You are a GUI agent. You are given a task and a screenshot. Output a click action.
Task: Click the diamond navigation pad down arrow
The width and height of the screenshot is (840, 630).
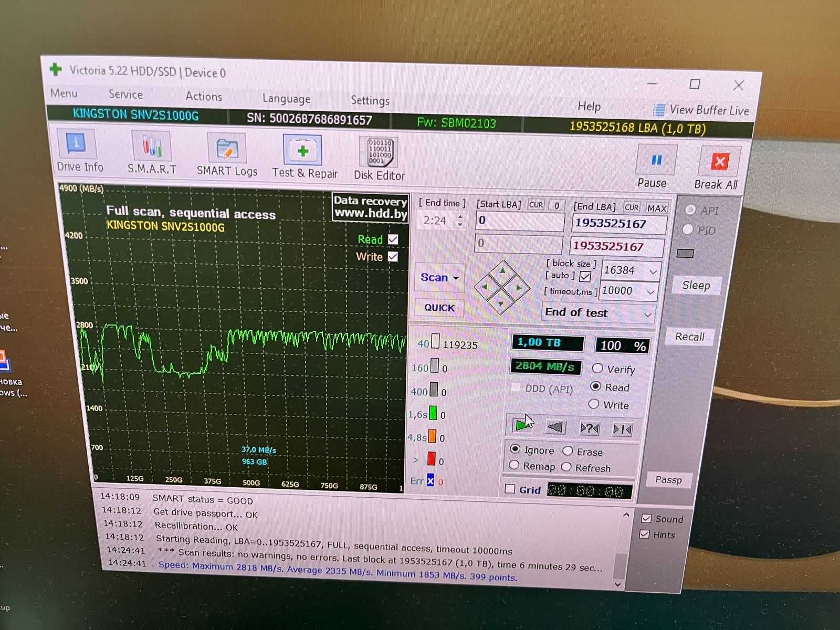pyautogui.click(x=501, y=303)
